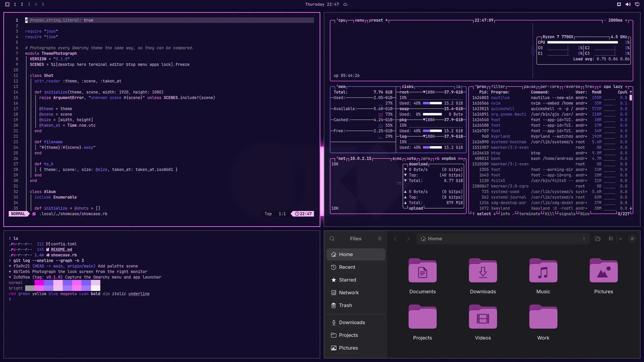Click line 11 'class Shot' in editor

(41, 76)
